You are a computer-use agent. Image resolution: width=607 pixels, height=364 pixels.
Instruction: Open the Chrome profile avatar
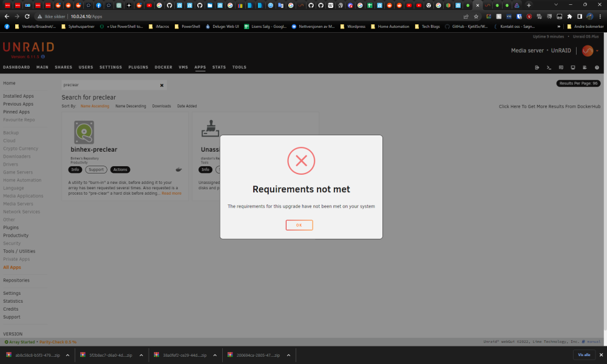tap(589, 16)
